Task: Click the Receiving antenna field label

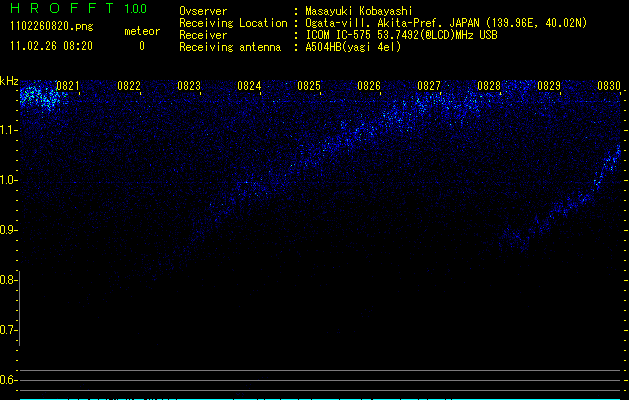Action: 230,47
